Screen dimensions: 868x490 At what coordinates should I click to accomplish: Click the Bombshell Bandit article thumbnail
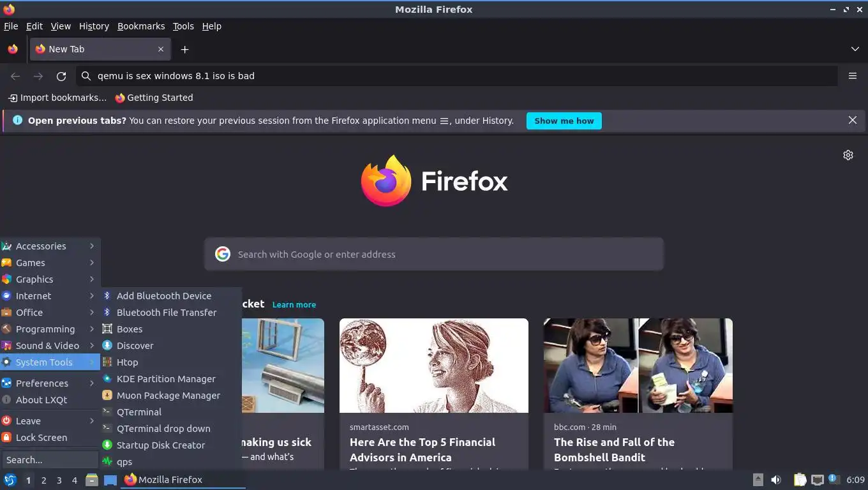click(638, 366)
